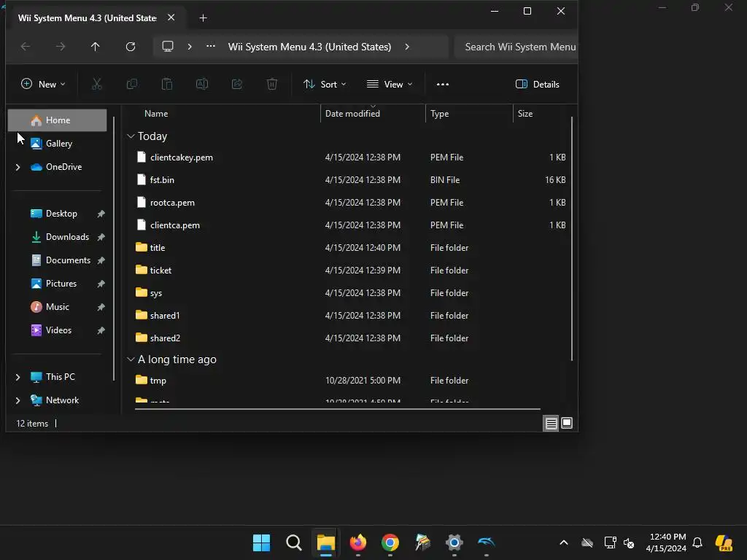
Task: Add a new tab with plus button
Action: [x=203, y=17]
